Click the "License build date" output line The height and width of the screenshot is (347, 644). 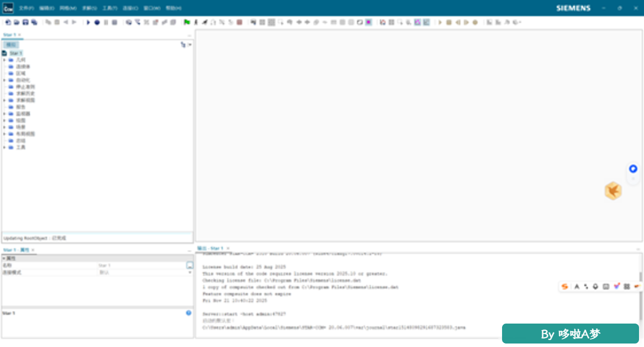click(244, 267)
